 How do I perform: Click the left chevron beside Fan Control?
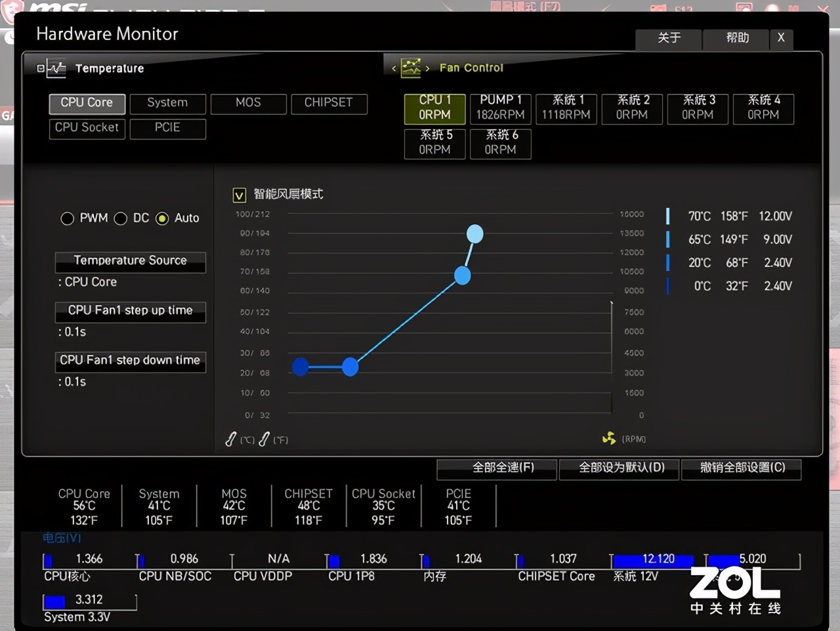pyautogui.click(x=394, y=68)
